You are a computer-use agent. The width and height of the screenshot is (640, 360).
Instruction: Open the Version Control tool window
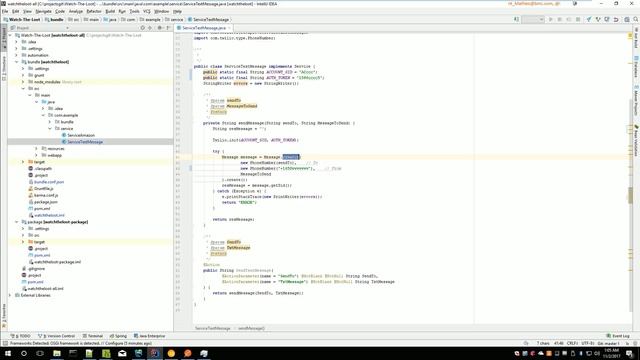click(x=57, y=336)
